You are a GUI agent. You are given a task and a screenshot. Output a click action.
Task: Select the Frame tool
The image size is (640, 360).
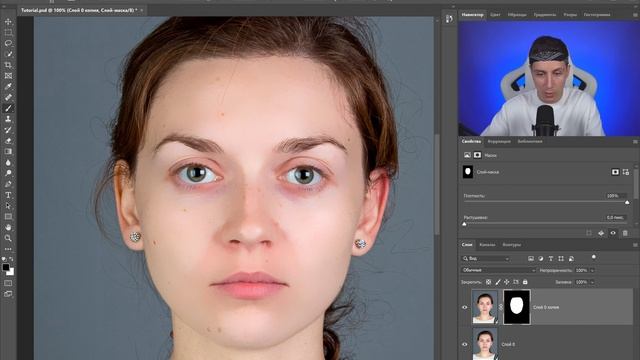click(8, 76)
